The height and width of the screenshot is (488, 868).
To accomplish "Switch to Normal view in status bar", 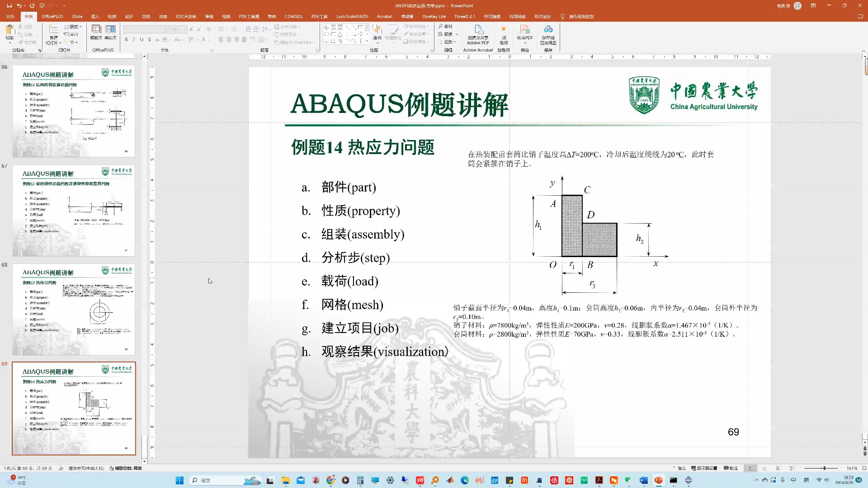I will pyautogui.click(x=750, y=468).
